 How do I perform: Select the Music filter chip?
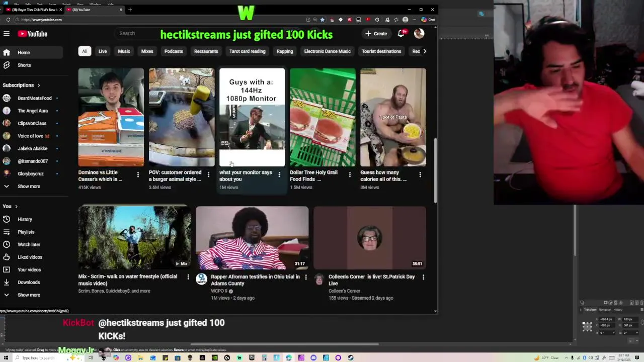(x=124, y=51)
